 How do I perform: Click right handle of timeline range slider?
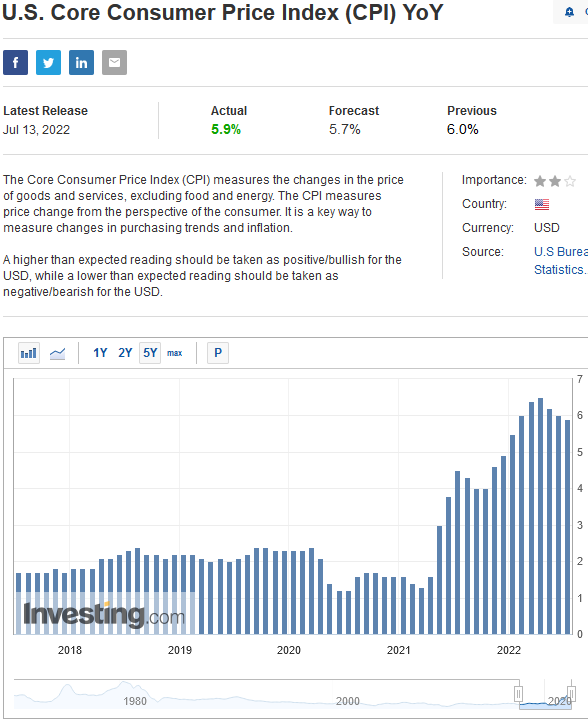point(571,693)
